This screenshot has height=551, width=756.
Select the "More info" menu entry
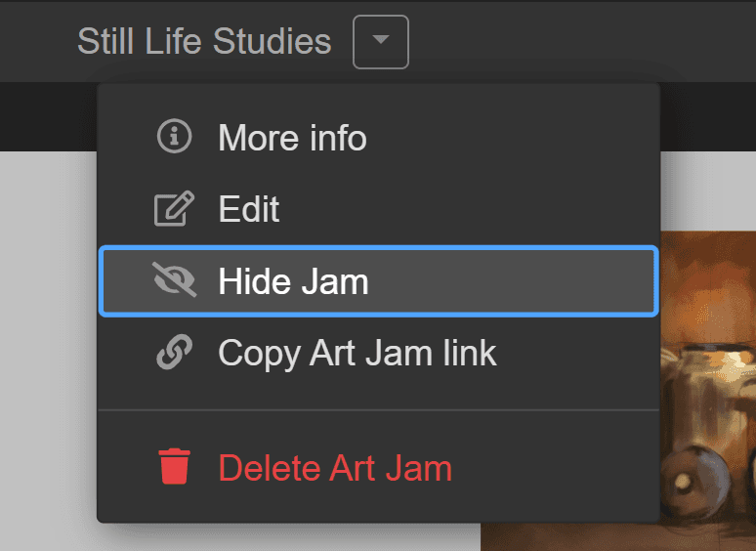point(292,138)
